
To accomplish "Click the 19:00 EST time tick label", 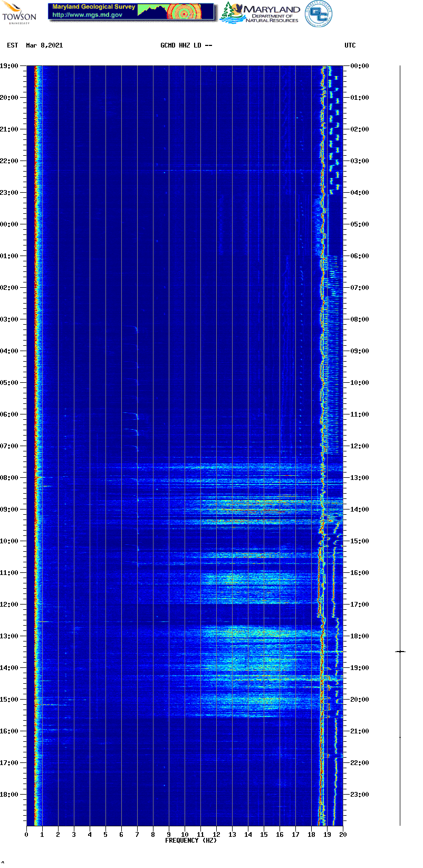I will pos(9,66).
